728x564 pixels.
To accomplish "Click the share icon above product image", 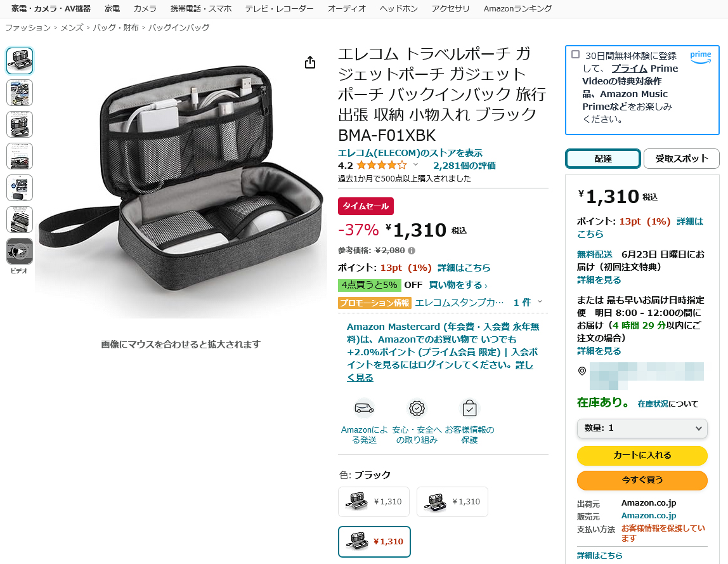I will click(310, 62).
